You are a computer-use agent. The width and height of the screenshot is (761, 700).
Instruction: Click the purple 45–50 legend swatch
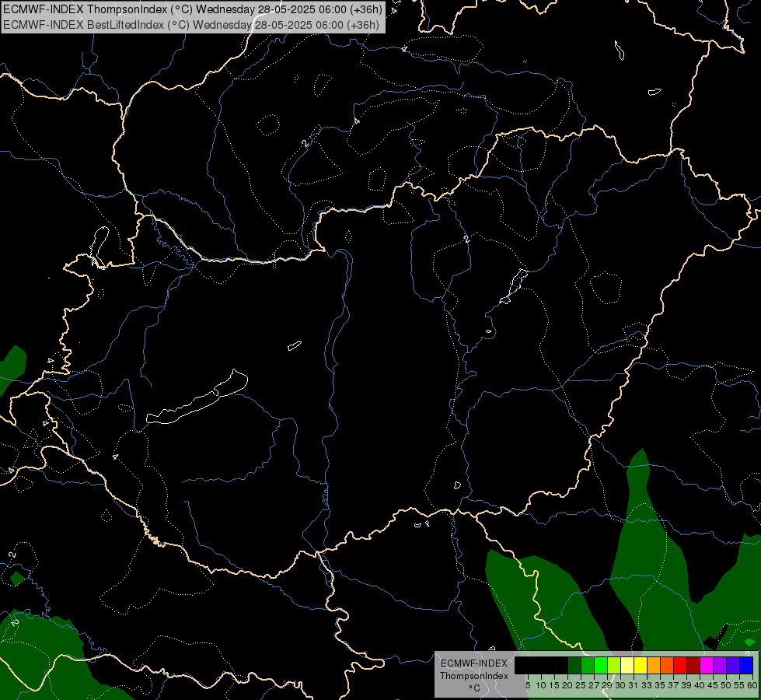[x=720, y=665]
